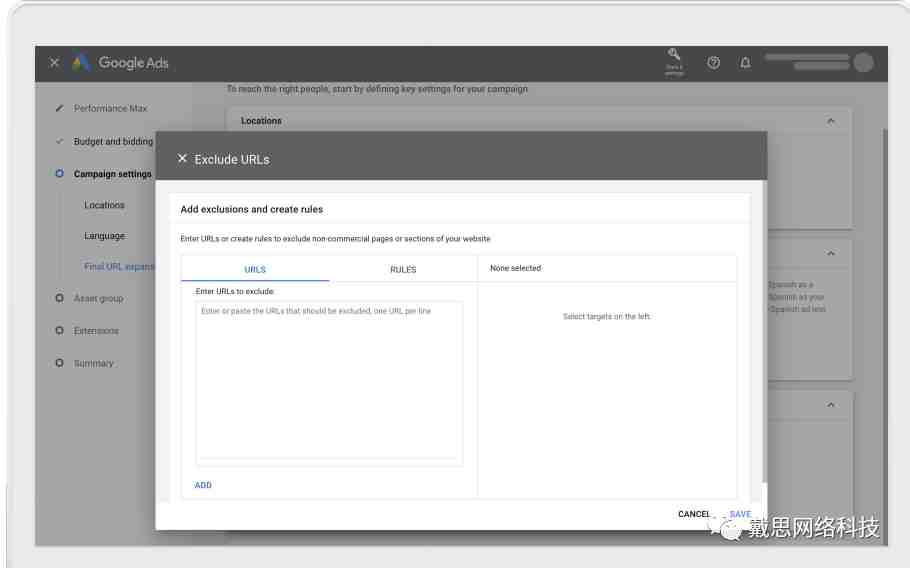Viewport: 910px width, 568px height.
Task: Close the campaign editor with top-left X
Action: tap(54, 63)
